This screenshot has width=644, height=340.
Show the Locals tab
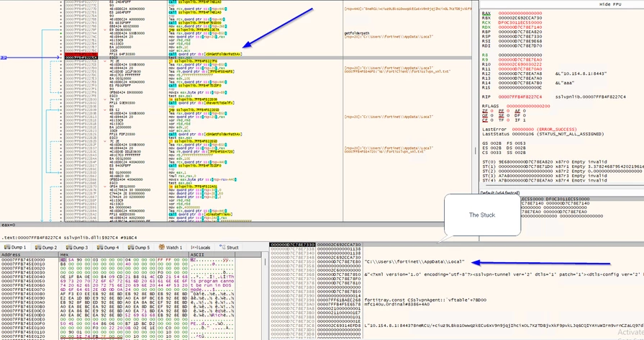point(201,247)
